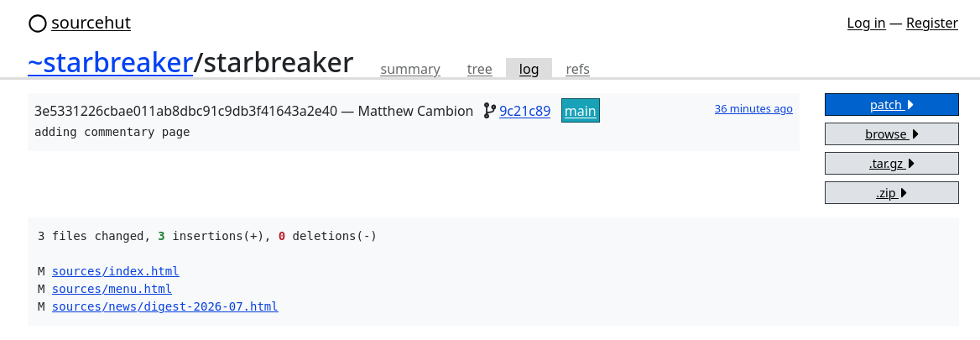
Task: Click the arrow icon on browse button
Action: click(915, 133)
